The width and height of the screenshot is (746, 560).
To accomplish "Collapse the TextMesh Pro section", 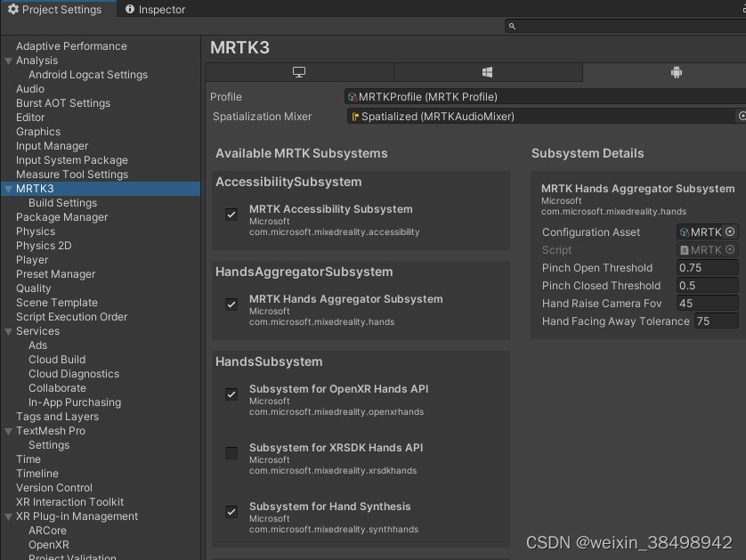I will click(x=8, y=432).
